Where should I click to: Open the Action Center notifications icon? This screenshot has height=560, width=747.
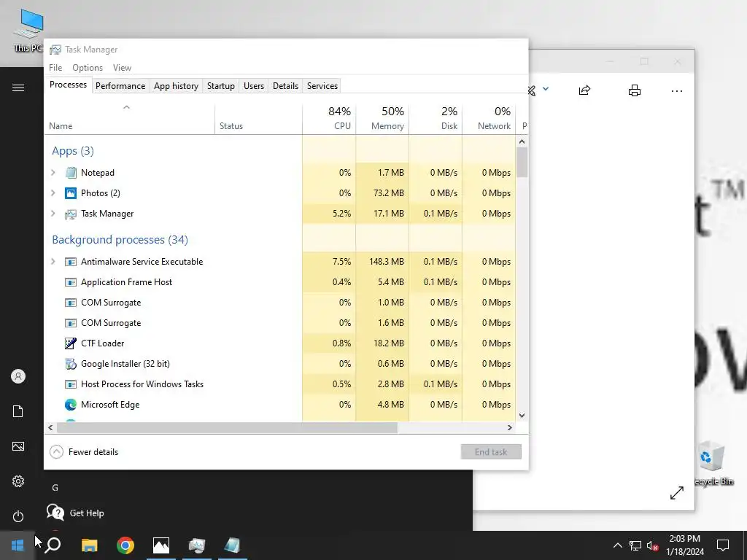[723, 545]
